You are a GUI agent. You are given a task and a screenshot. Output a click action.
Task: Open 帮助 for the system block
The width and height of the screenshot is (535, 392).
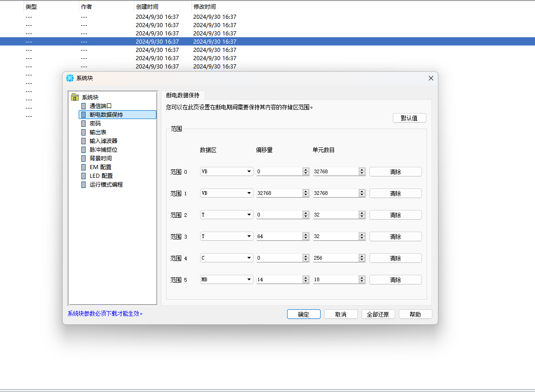tap(415, 314)
